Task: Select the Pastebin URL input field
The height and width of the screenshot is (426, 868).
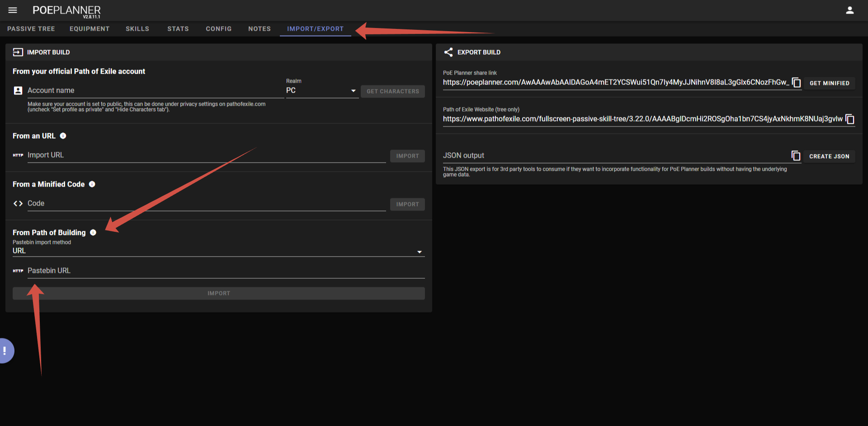Action: pyautogui.click(x=225, y=271)
